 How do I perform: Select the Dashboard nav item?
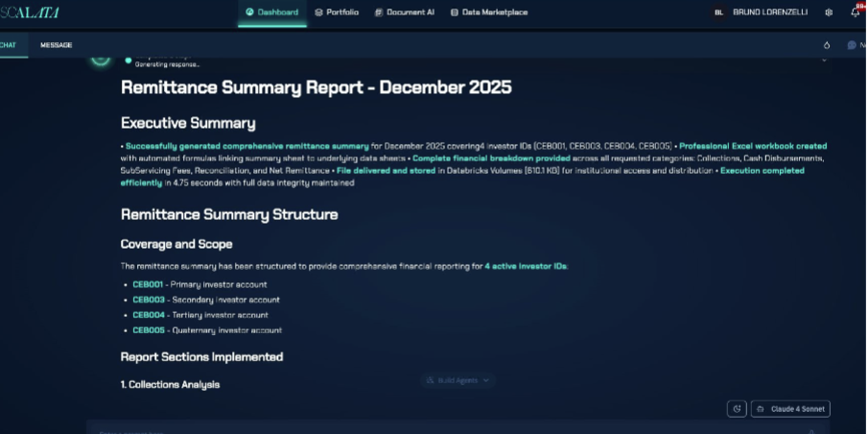[272, 12]
